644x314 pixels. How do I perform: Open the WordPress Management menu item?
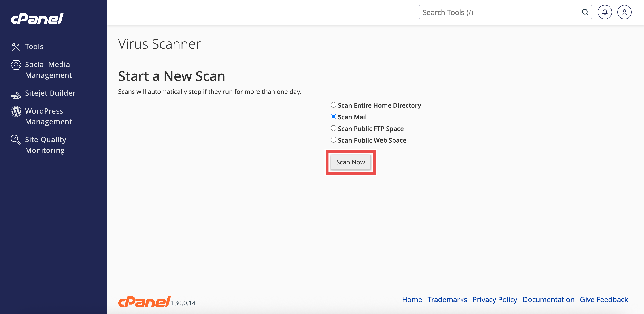(49, 116)
